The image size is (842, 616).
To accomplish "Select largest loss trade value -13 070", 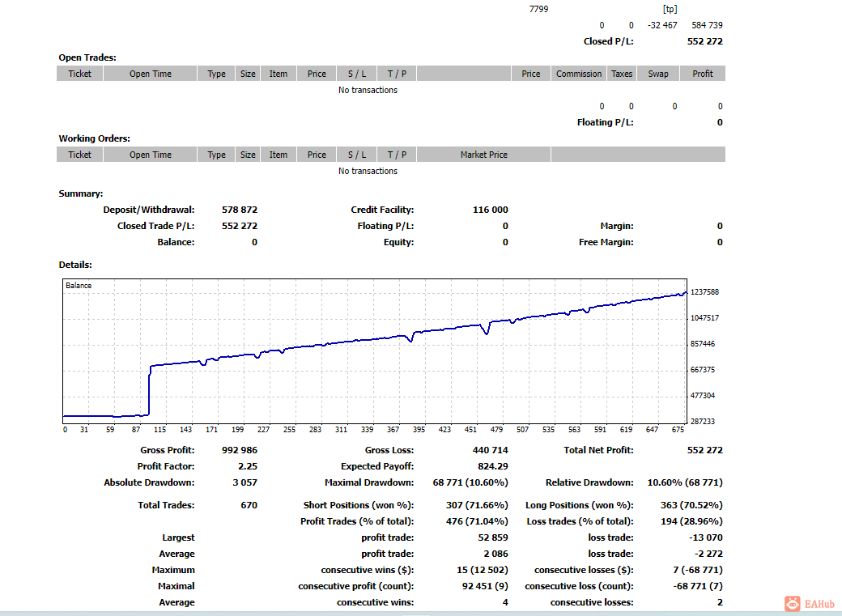I will tap(706, 537).
